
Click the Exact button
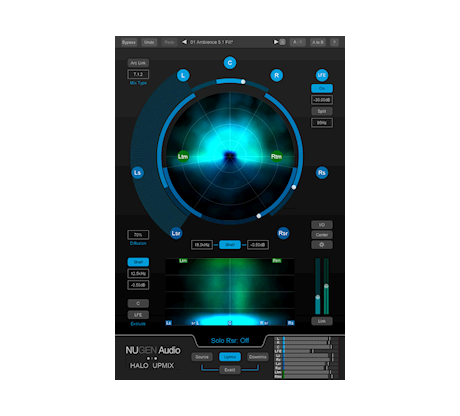click(x=230, y=370)
